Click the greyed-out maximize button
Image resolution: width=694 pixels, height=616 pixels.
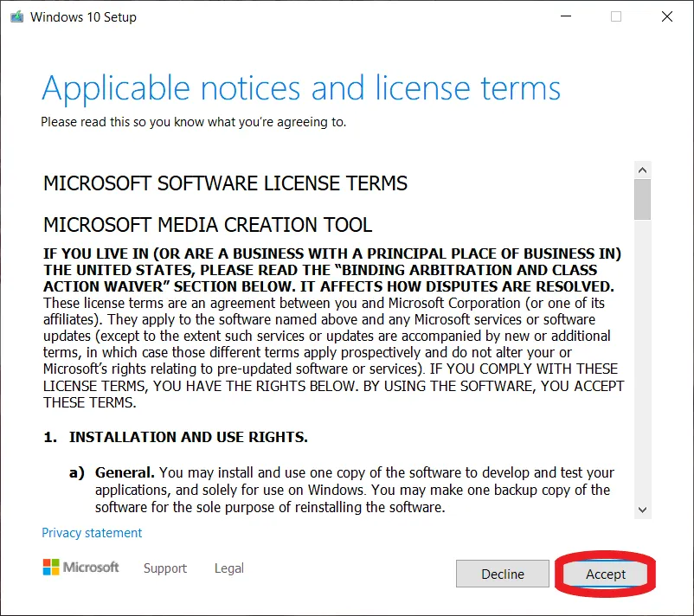click(616, 16)
